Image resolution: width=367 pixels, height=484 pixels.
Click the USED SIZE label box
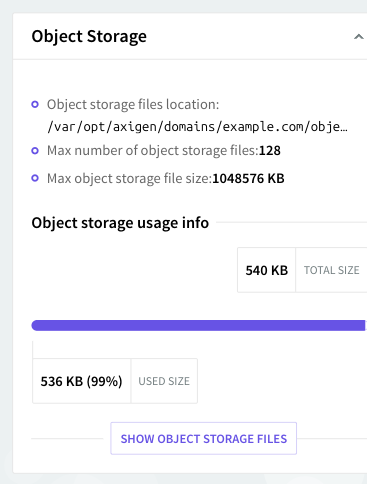(x=164, y=381)
